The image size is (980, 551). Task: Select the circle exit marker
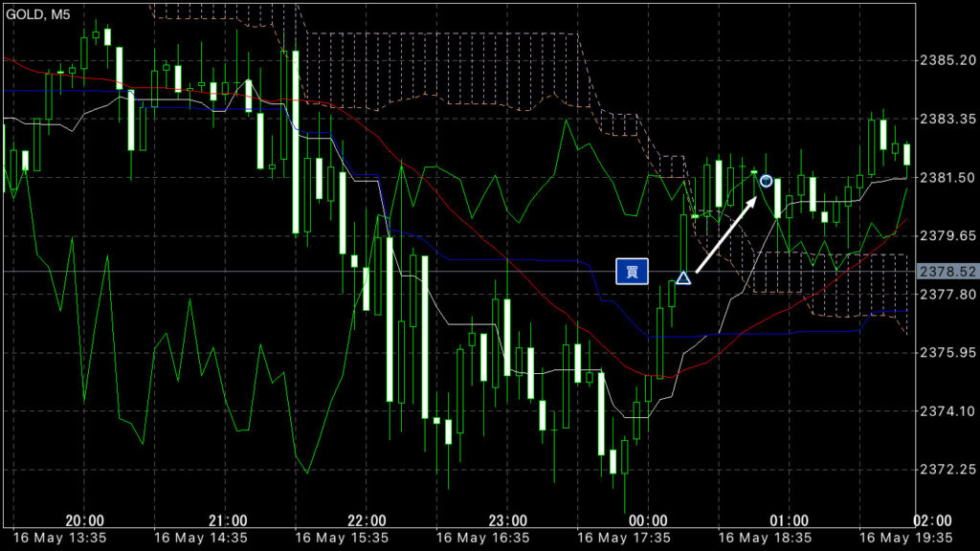click(766, 181)
